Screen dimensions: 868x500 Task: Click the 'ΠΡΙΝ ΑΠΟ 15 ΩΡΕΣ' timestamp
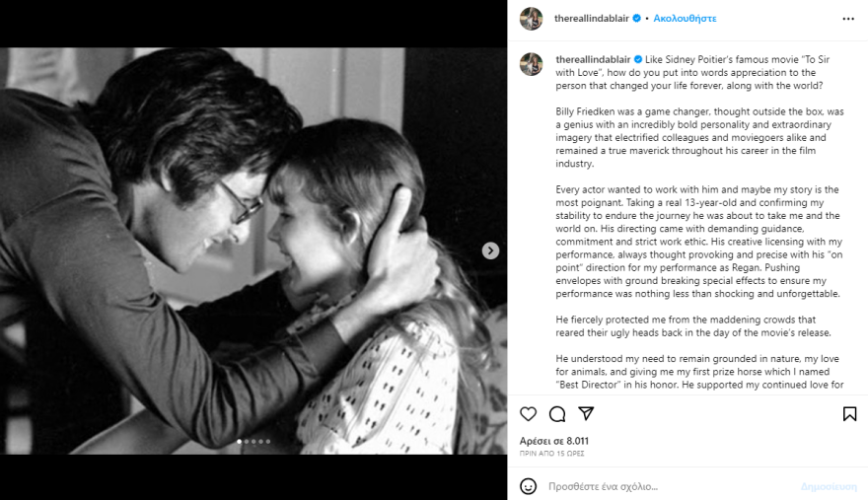coord(552,454)
